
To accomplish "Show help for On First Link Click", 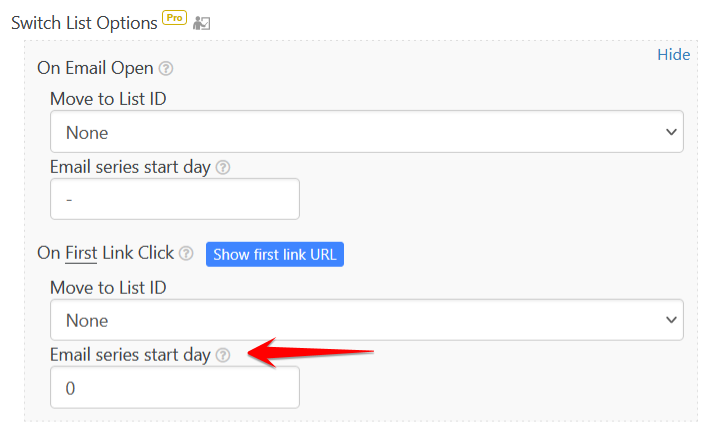I will coord(186,254).
